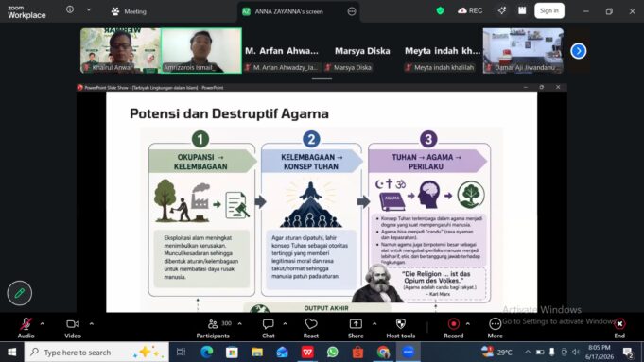
Task: Click the annotate pencil button
Action: [x=19, y=293]
